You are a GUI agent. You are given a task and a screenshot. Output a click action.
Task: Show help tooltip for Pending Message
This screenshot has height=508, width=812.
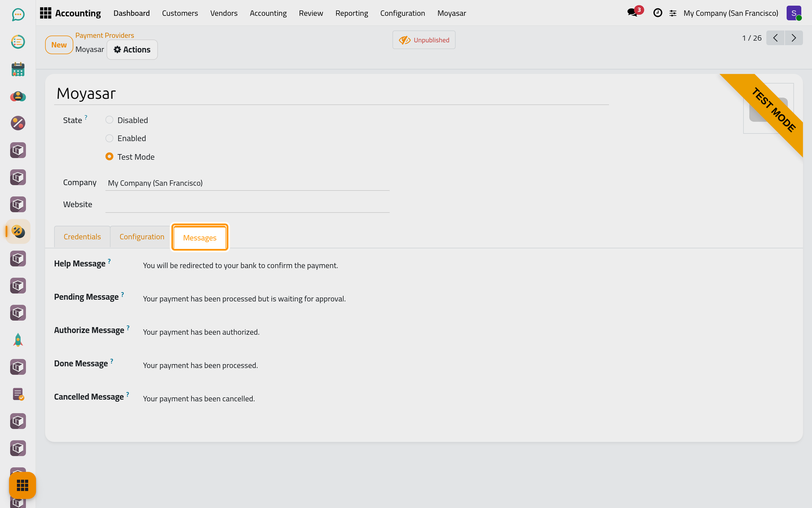point(123,294)
